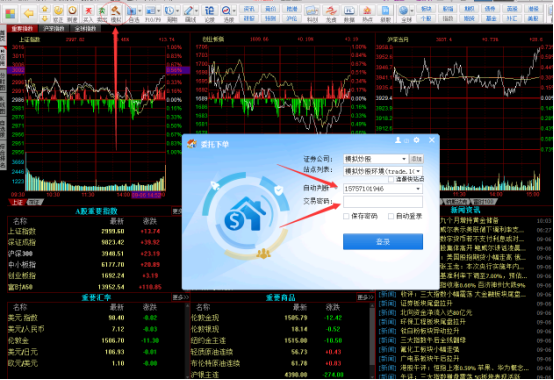The image size is (554, 380).
Task: Click the 交易密码 password field
Action: click(383, 202)
